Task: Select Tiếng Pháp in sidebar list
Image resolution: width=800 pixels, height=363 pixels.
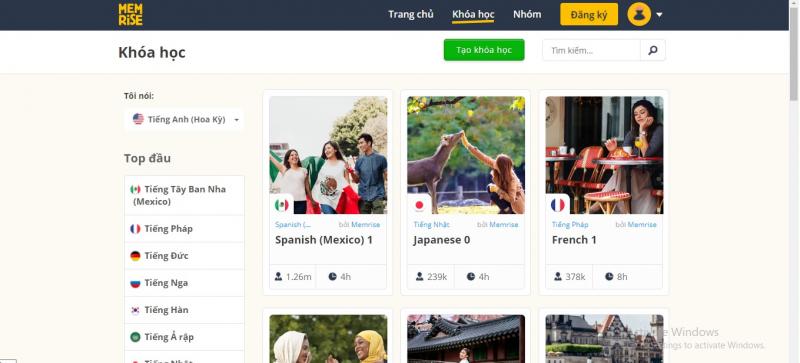Action: [x=185, y=229]
